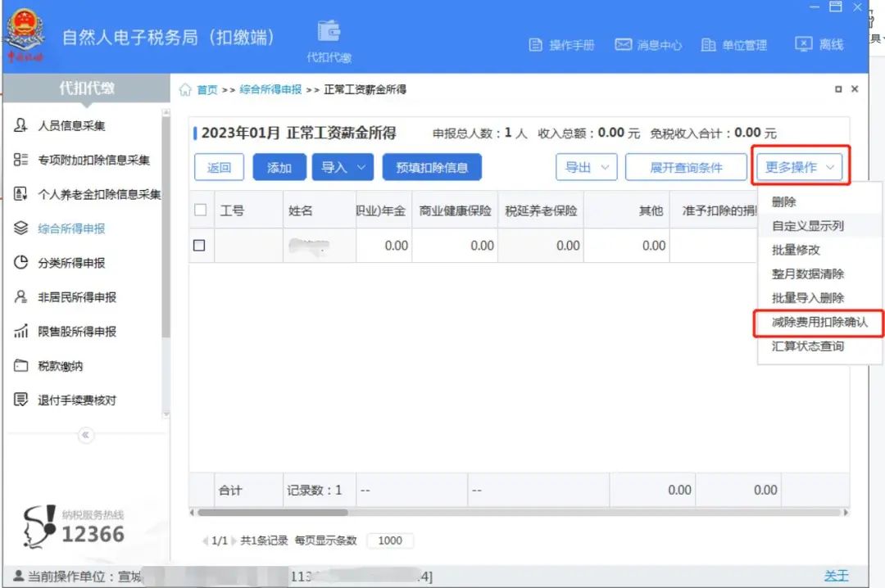Click the previous page arrow in pagination
Viewport: 885px width, 588px height.
[205, 541]
